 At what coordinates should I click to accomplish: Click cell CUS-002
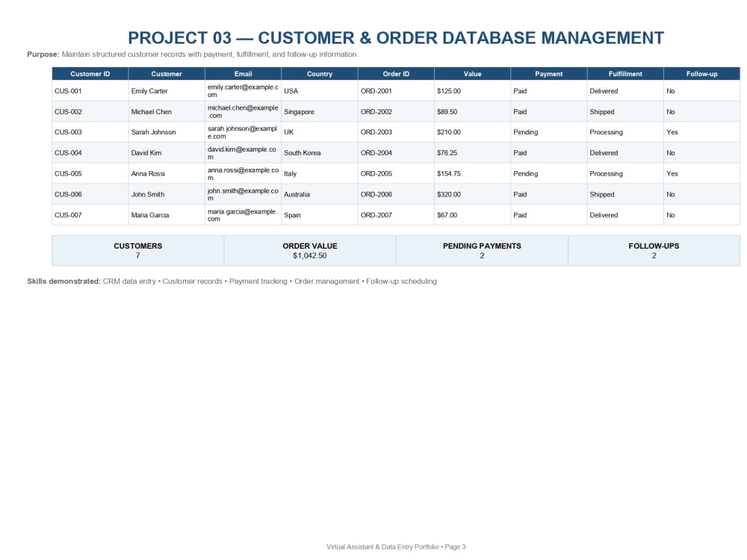coord(90,111)
